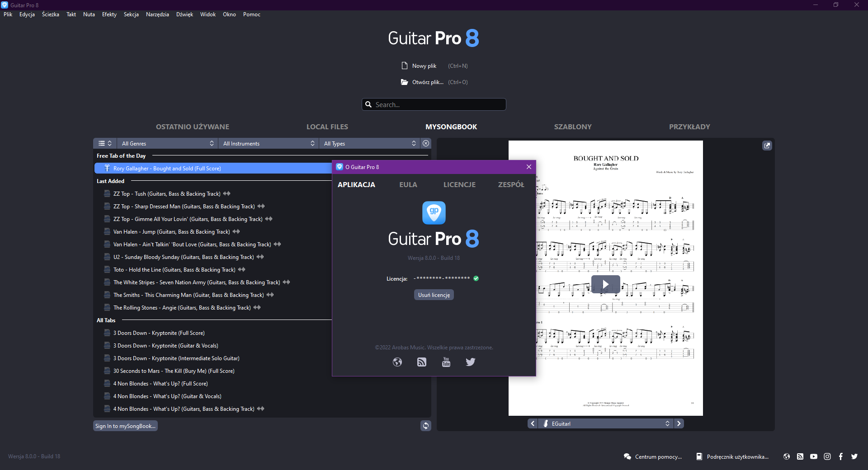Open EULA tab in About dialog
This screenshot has height=470, width=868.
pos(408,184)
